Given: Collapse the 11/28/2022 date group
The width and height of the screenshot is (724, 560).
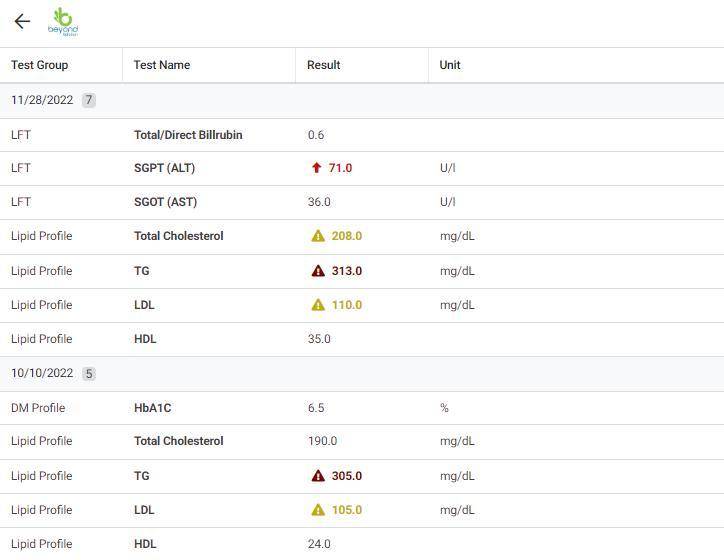Looking at the screenshot, I should click(x=42, y=100).
